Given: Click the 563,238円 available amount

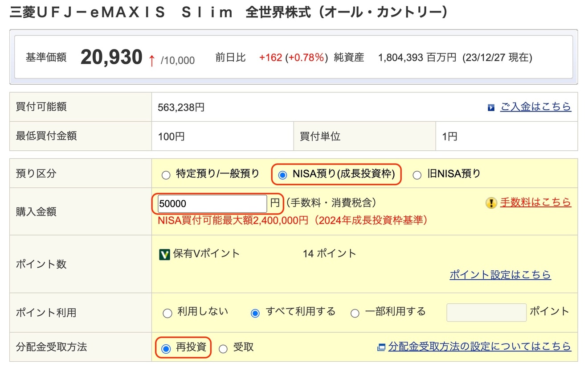Looking at the screenshot, I should [x=181, y=107].
